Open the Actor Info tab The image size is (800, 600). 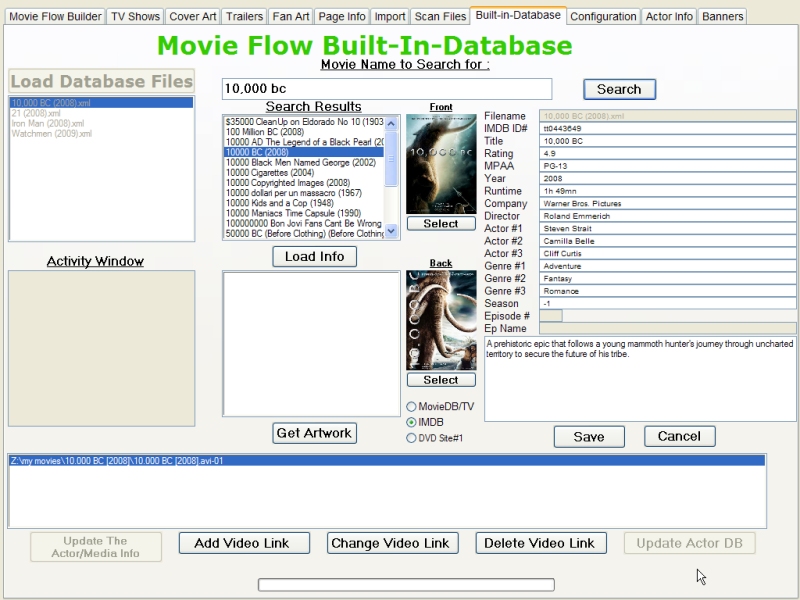(x=669, y=17)
